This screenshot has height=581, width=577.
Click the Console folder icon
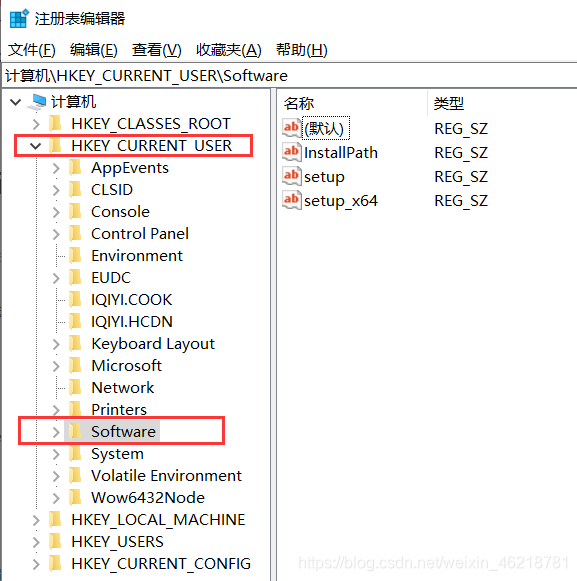75,212
